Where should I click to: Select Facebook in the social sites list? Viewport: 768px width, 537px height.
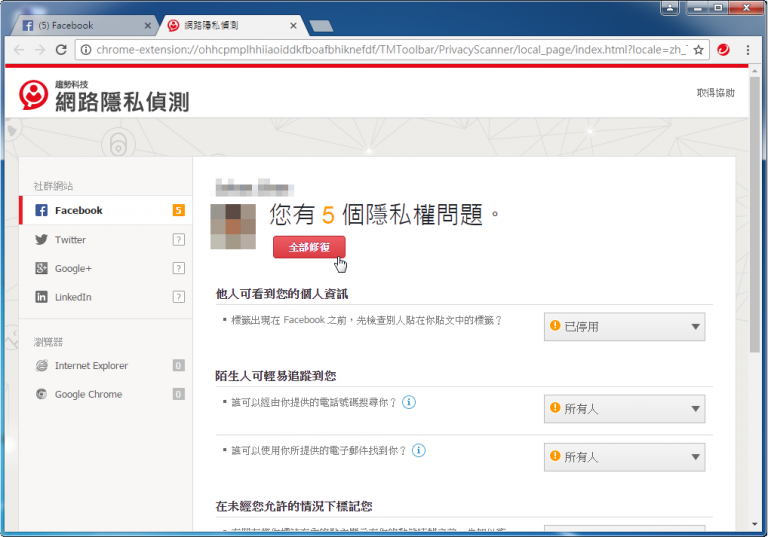(x=106, y=210)
